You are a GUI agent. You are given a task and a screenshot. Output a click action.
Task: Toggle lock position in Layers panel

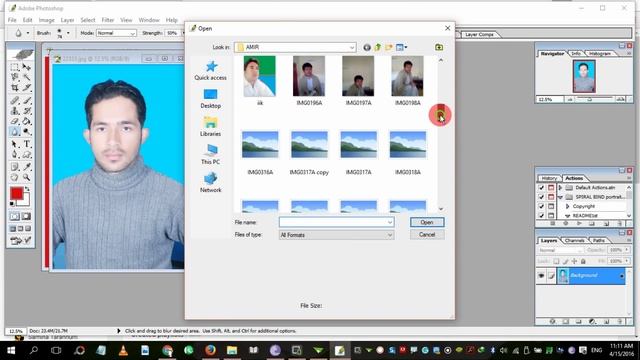pos(574,261)
